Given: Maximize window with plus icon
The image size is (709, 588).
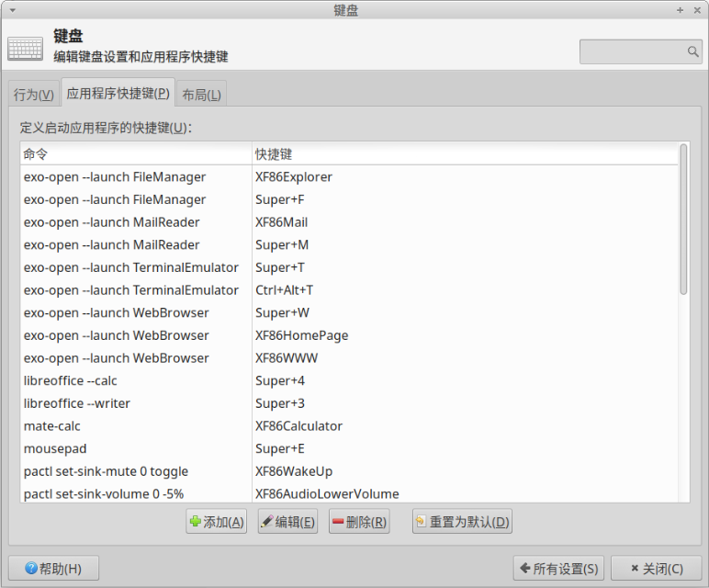Looking at the screenshot, I should pyautogui.click(x=680, y=10).
